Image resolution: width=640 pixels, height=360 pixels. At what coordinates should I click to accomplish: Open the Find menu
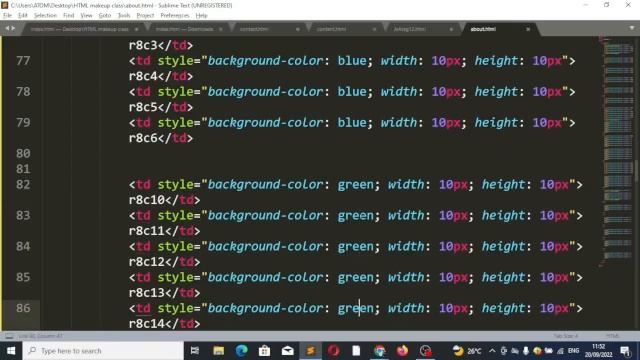[x=69, y=16]
